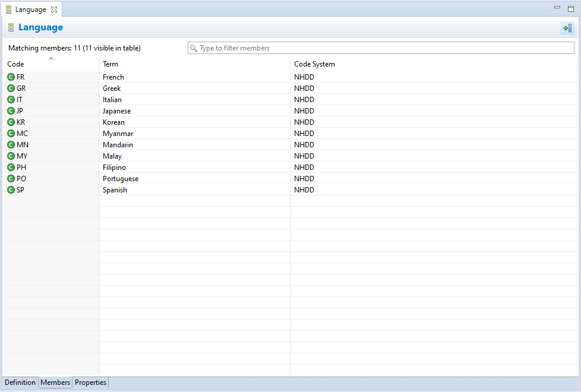Viewport: 581px width, 392px height.
Task: Select the green icon next to JP
Action: coord(11,111)
